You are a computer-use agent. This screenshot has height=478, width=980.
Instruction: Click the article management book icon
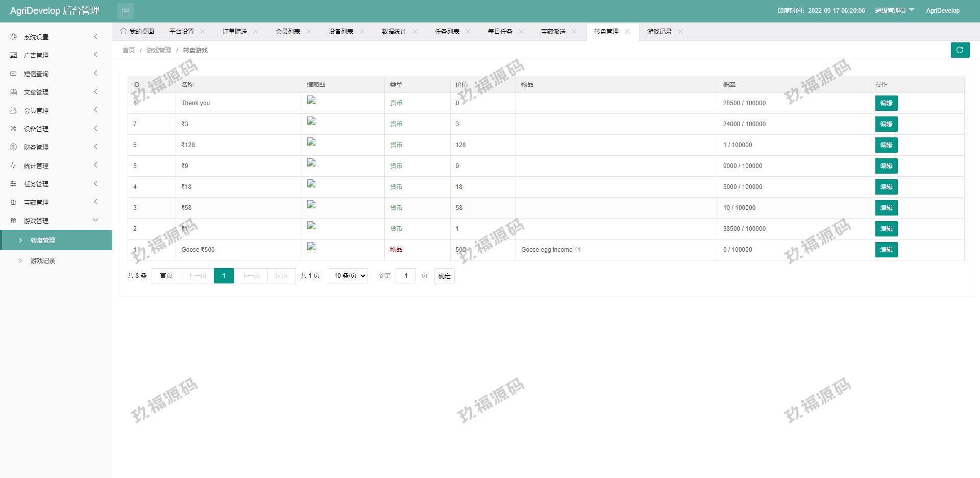point(13,92)
